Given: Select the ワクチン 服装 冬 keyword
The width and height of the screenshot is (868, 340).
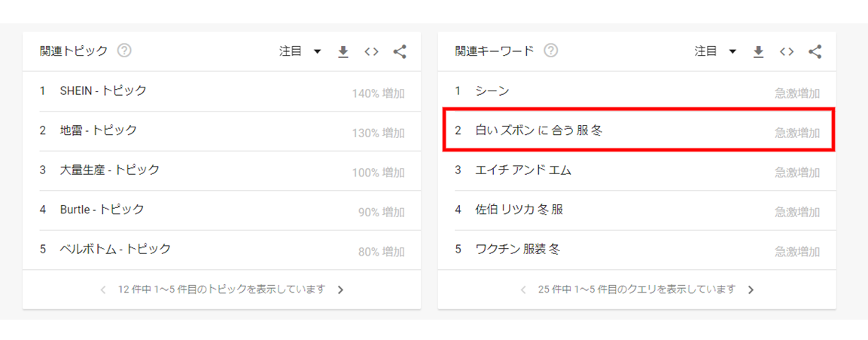Looking at the screenshot, I should (x=518, y=249).
